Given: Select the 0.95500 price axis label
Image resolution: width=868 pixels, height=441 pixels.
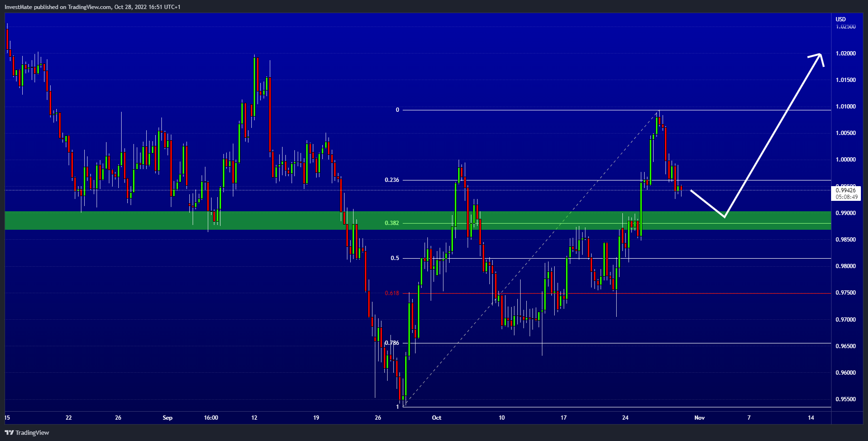Looking at the screenshot, I should 846,399.
